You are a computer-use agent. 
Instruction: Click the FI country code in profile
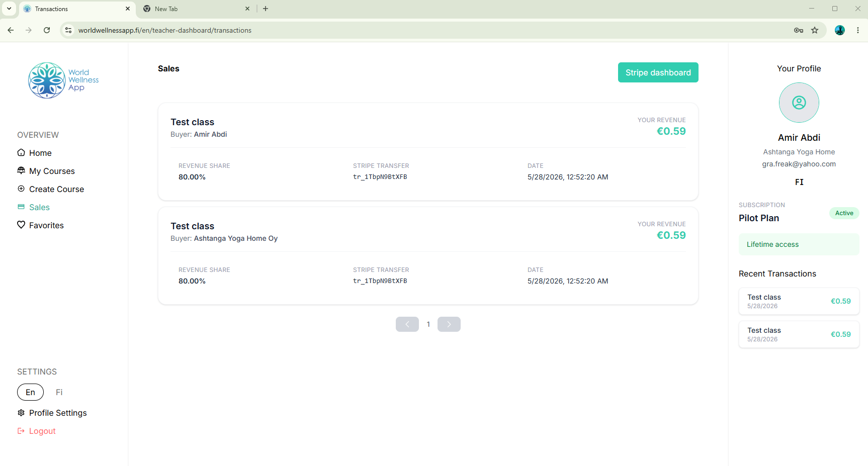[799, 182]
